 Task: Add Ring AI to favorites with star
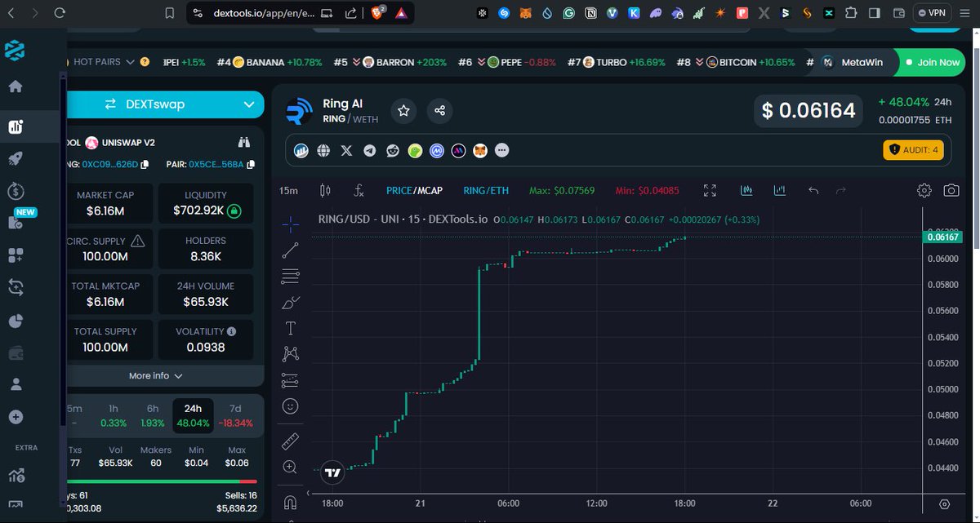[403, 110]
